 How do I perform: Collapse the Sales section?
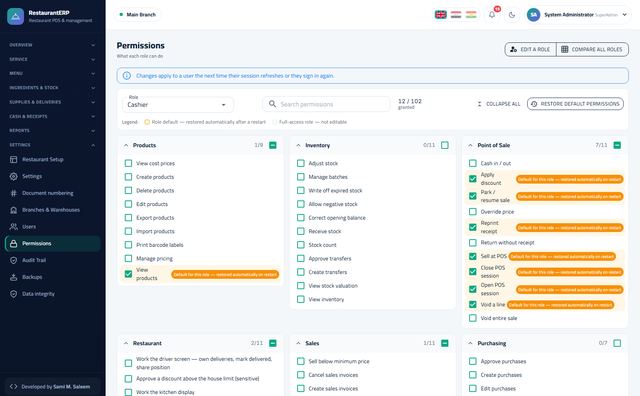(298, 343)
